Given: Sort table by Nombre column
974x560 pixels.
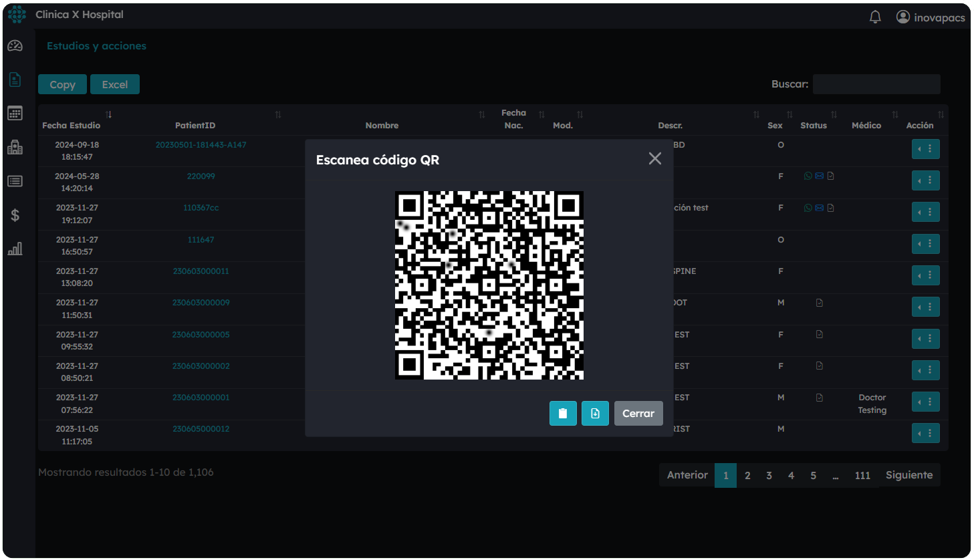Looking at the screenshot, I should 382,120.
